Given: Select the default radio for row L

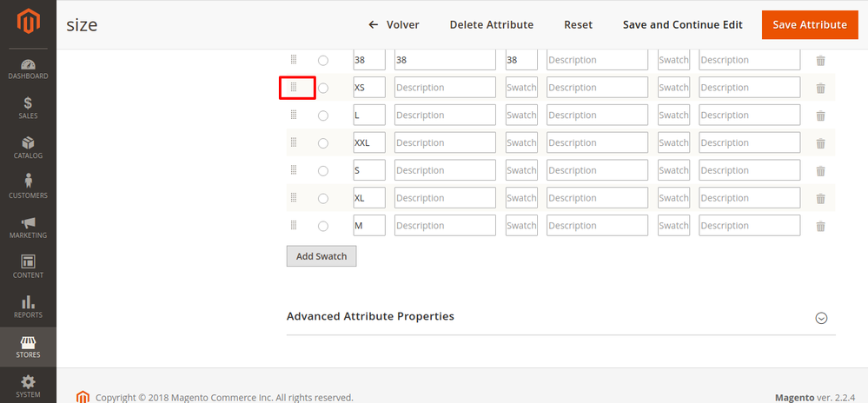Looking at the screenshot, I should (323, 116).
